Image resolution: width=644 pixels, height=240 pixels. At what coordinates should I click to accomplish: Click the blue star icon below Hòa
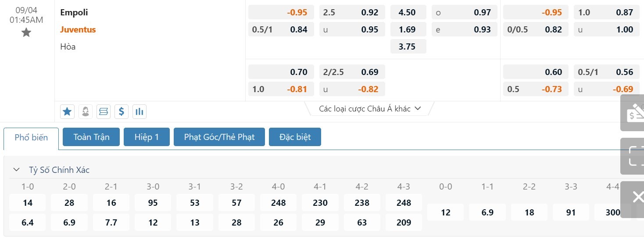click(x=67, y=112)
